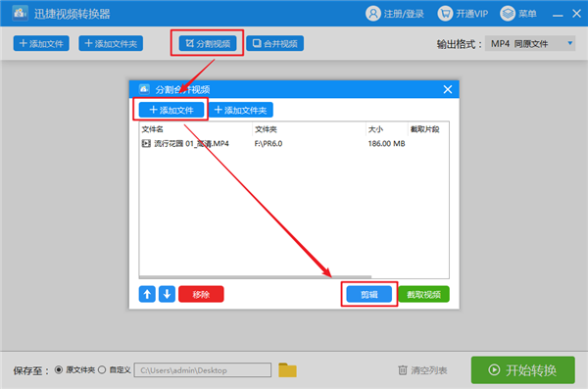This screenshot has height=389, width=588.
Task: Click the green 截取视频 button
Action: [423, 295]
